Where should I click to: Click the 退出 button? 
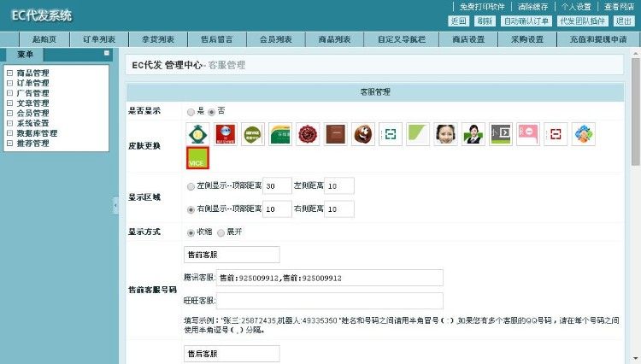point(623,21)
